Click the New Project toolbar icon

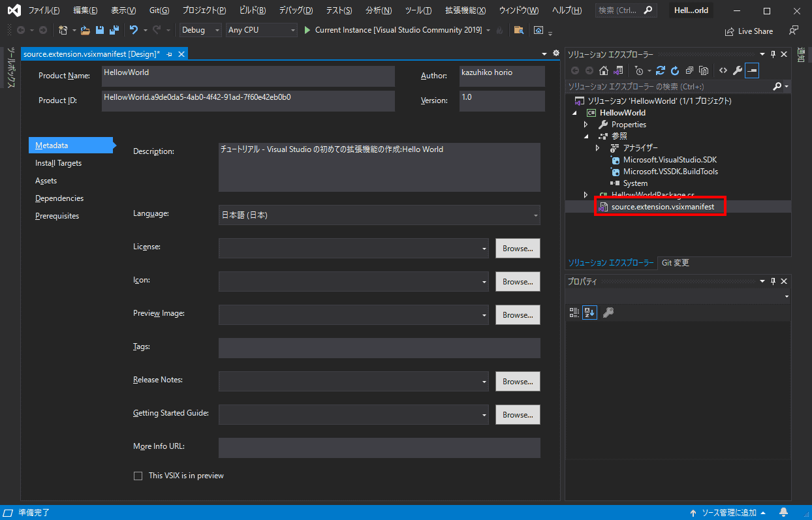click(63, 30)
